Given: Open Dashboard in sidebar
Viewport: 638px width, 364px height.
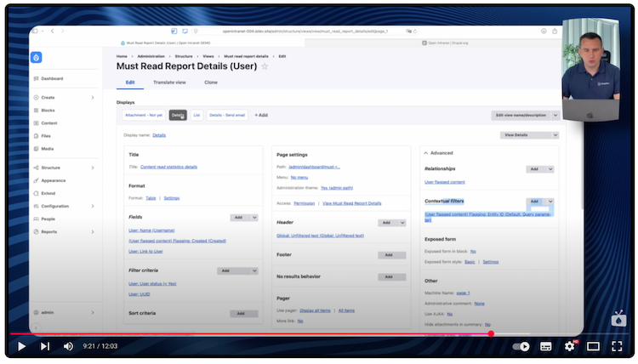Looking at the screenshot, I should pyautogui.click(x=52, y=78).
